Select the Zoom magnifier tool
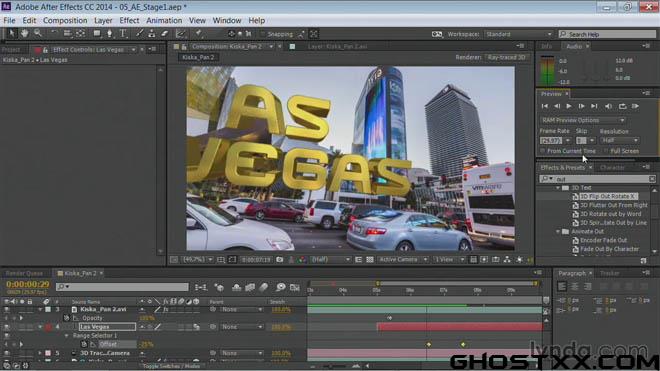The width and height of the screenshot is (660, 371). point(37,34)
